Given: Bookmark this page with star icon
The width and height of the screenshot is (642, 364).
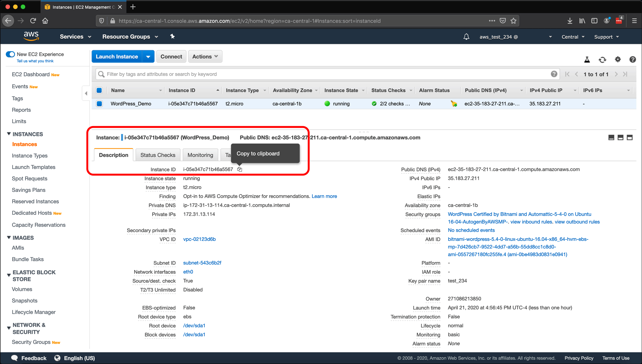Looking at the screenshot, I should tap(514, 21).
